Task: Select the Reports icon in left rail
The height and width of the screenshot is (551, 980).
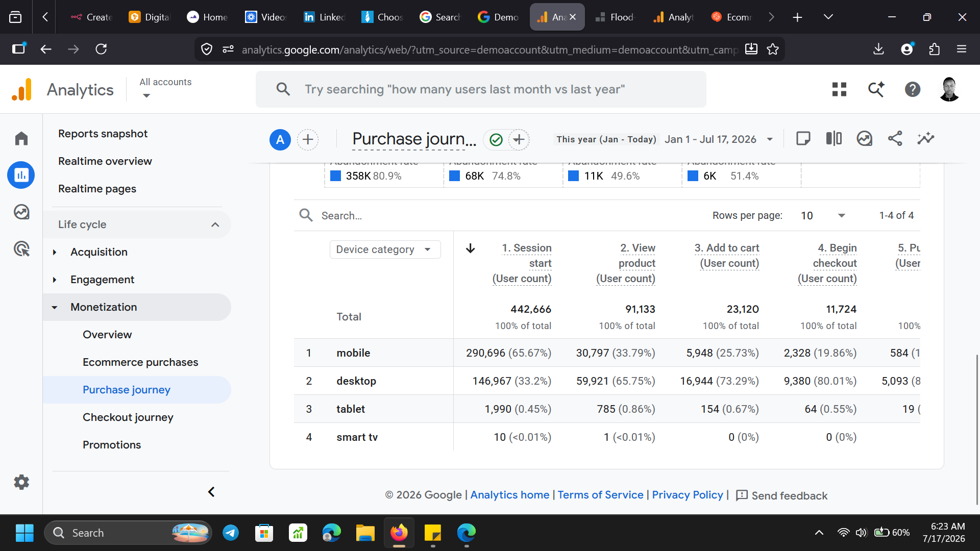Action: pos(21,175)
